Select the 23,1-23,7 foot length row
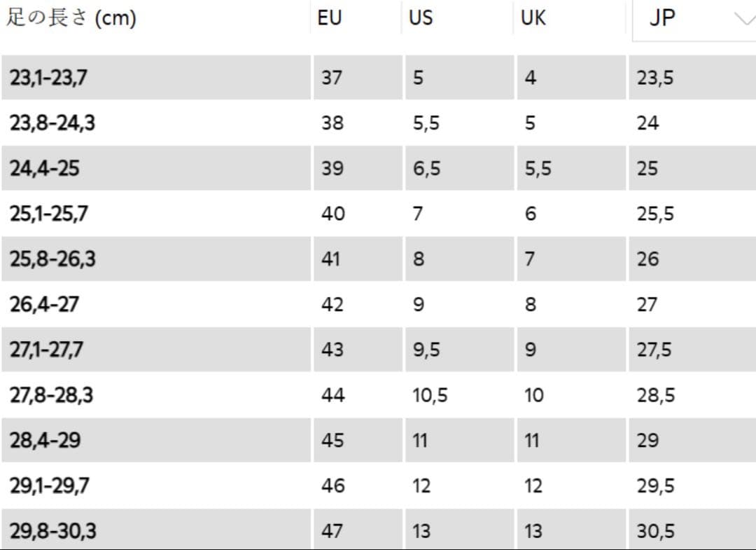 (49, 77)
